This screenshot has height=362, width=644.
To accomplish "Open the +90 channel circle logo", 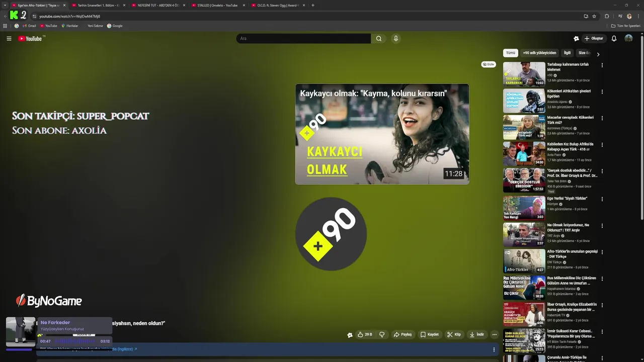I will tap(331, 234).
